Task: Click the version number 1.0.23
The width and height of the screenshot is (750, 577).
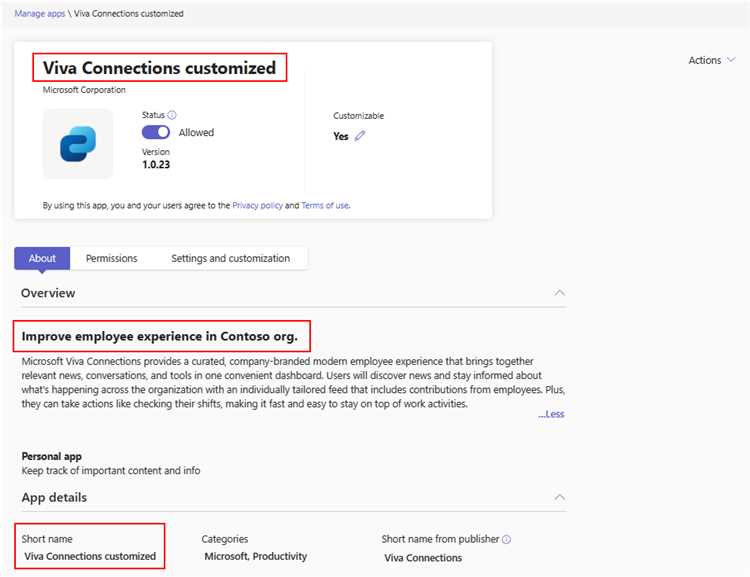Action: tap(156, 165)
